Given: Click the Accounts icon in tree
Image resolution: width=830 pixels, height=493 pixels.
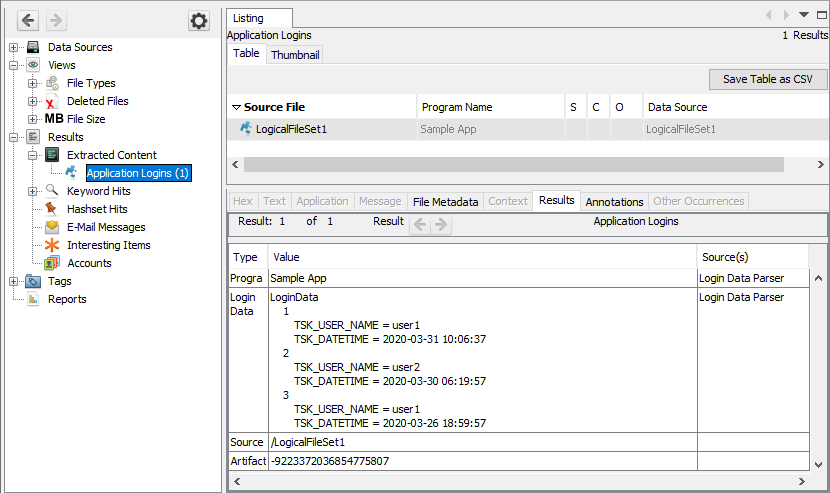Looking at the screenshot, I should tap(52, 263).
